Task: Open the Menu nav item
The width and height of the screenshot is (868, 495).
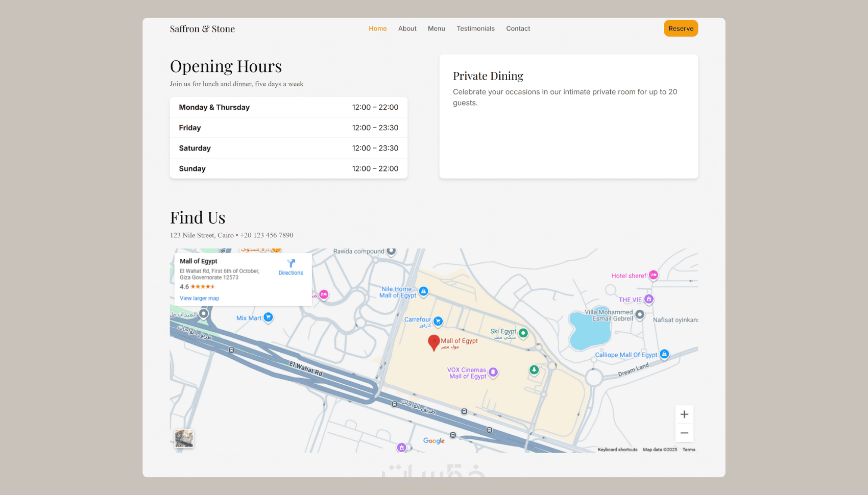Action: (437, 29)
